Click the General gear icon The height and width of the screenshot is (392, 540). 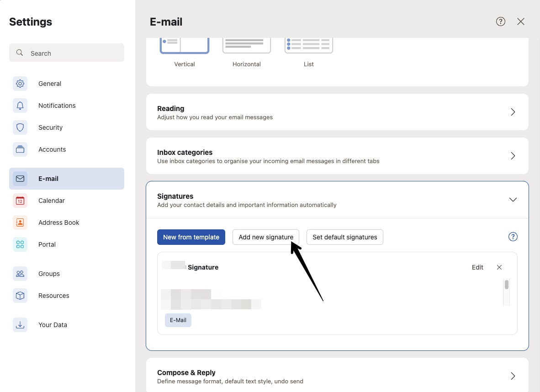20,84
